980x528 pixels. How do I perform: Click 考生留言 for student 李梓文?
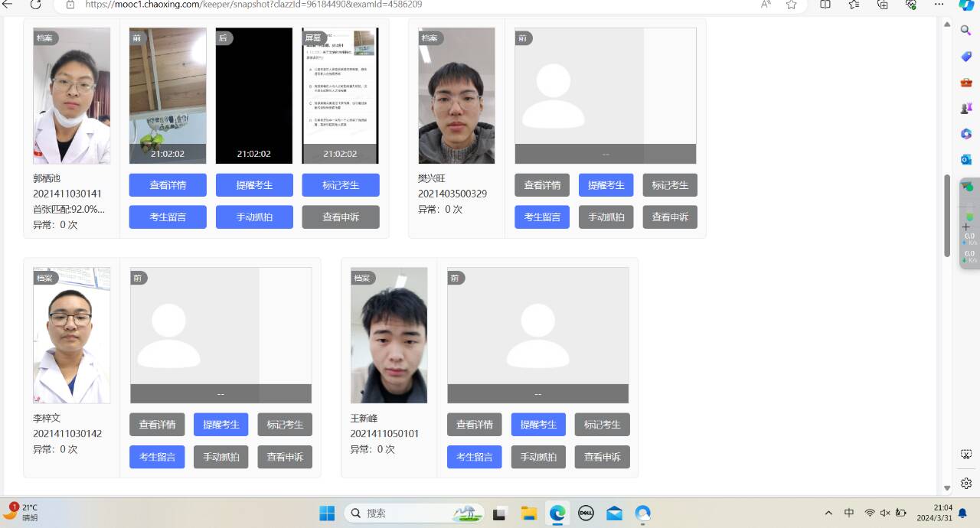click(157, 457)
